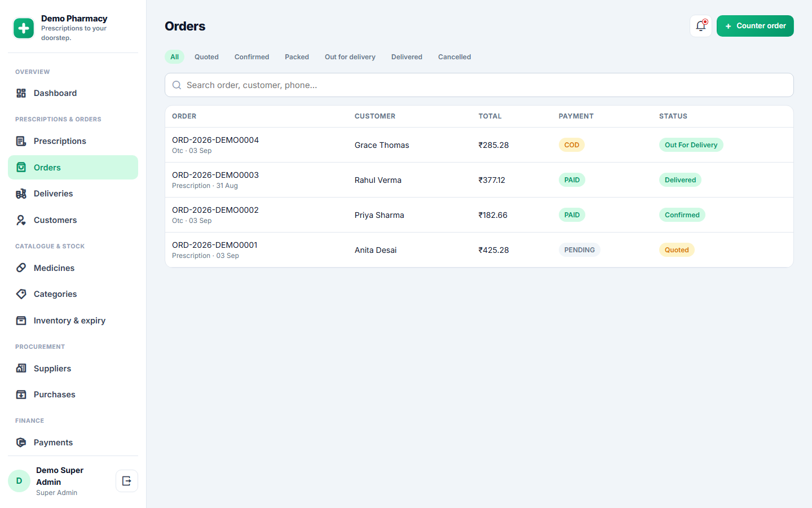Image resolution: width=812 pixels, height=508 pixels.
Task: Click customer name Anita Desai
Action: click(376, 250)
